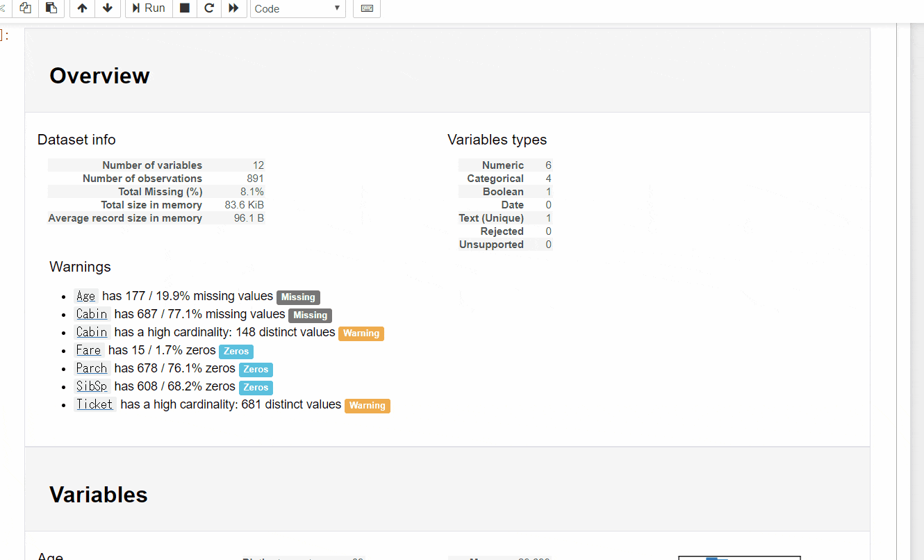The width and height of the screenshot is (924, 560).
Task: Select the Number of variables label
Action: pos(152,165)
